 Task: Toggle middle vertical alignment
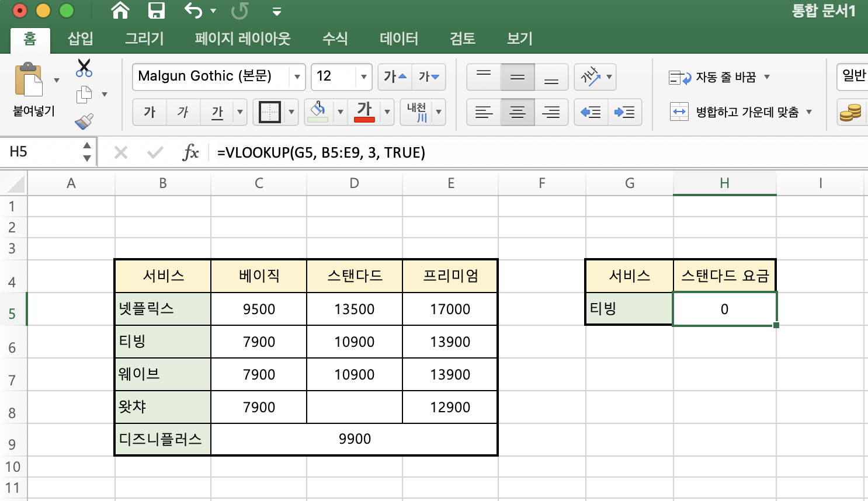[518, 76]
